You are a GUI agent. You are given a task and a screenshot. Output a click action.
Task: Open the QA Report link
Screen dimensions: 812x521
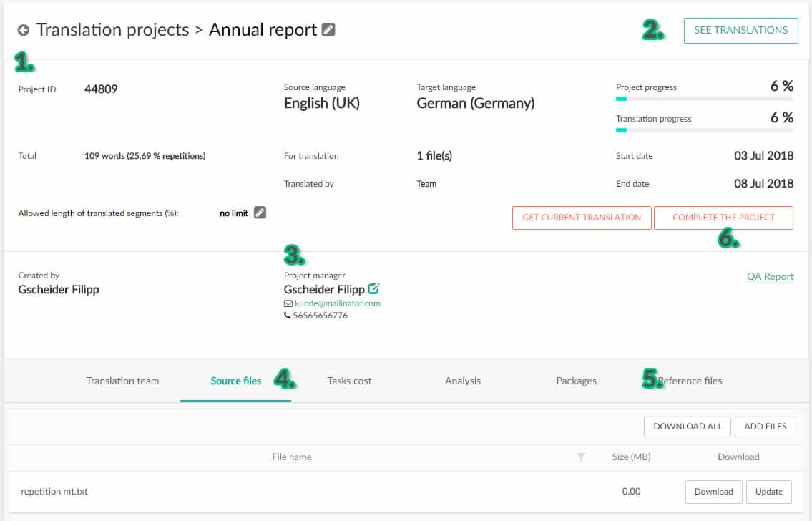tap(770, 276)
